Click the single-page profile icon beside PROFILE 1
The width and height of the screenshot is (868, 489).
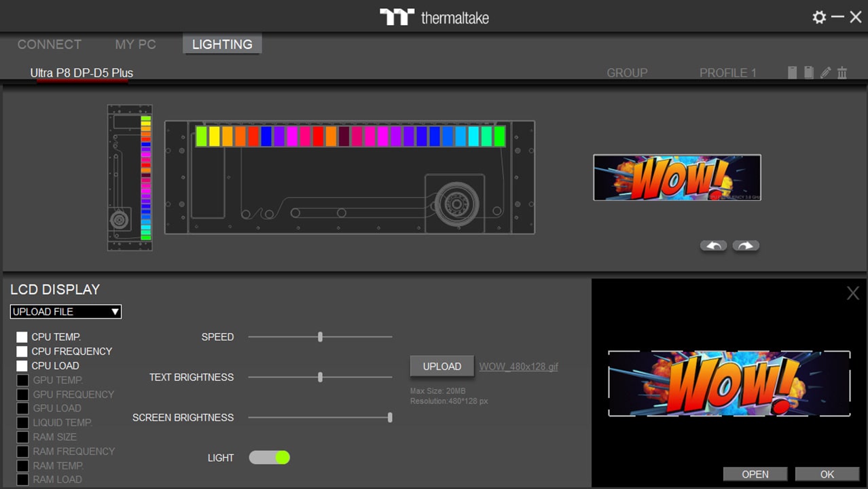792,73
